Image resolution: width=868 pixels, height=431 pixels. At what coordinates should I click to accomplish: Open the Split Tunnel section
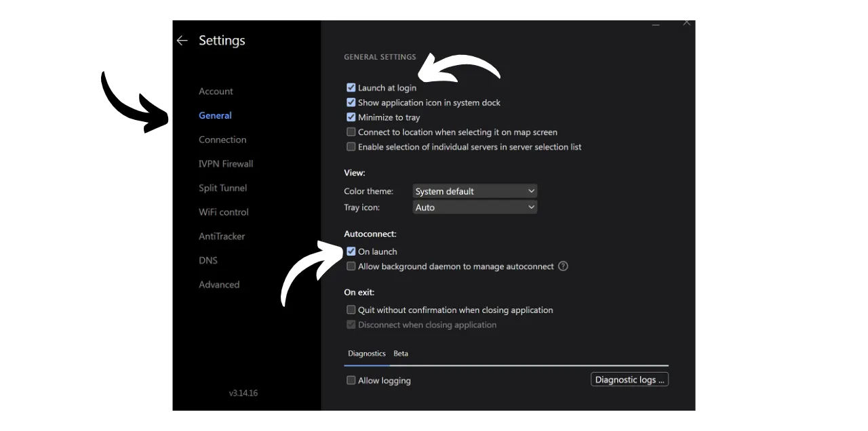click(x=223, y=188)
